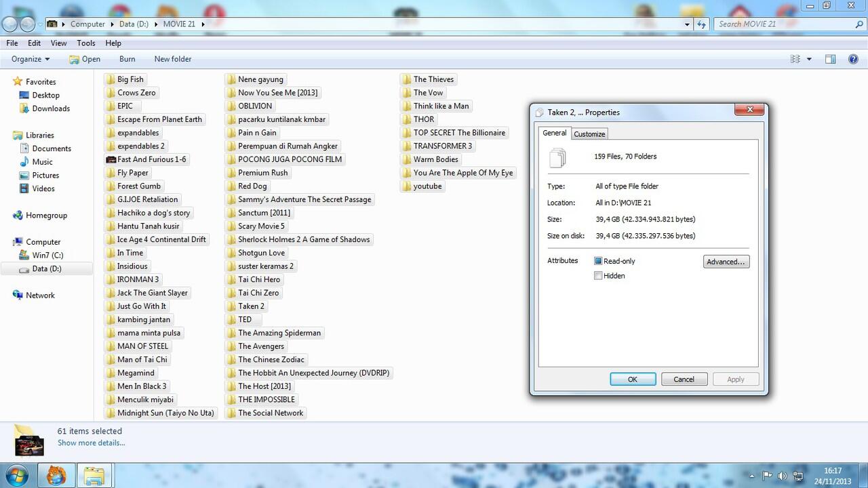
Task: Click the selected items thumbnail in details pane
Action: [29, 440]
